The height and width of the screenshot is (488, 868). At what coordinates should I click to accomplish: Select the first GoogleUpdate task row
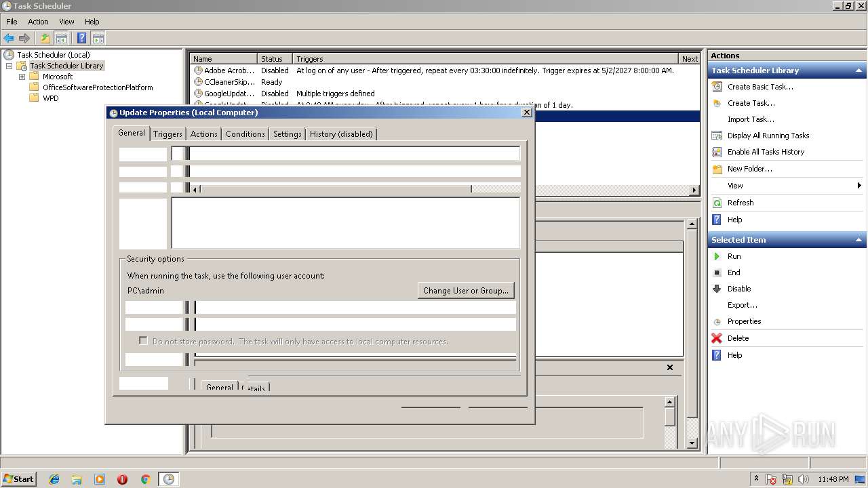[446, 94]
